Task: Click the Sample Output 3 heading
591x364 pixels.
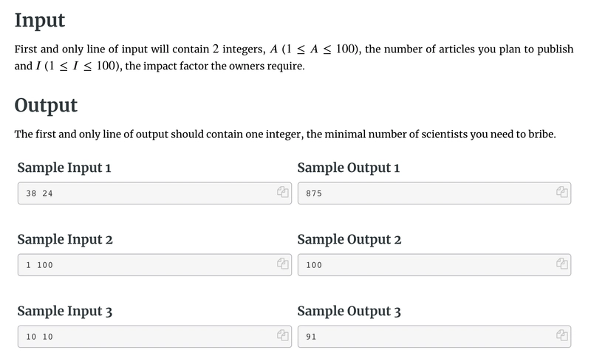Action: coord(349,311)
